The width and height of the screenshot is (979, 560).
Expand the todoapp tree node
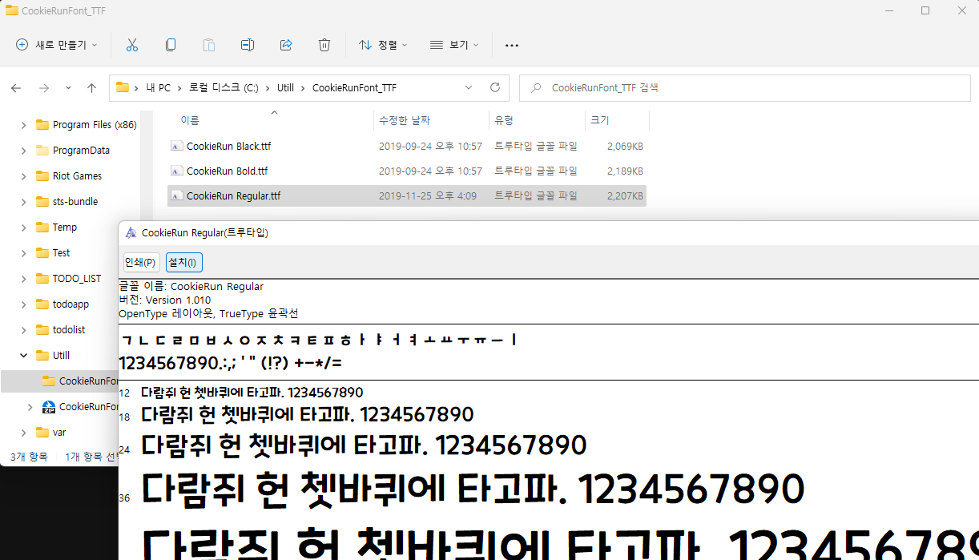click(23, 304)
